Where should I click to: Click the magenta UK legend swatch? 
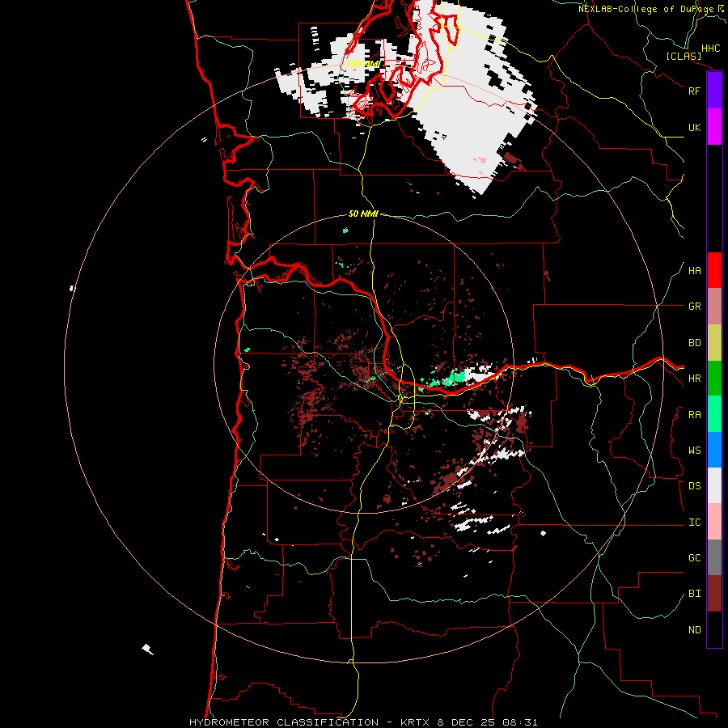pyautogui.click(x=714, y=127)
